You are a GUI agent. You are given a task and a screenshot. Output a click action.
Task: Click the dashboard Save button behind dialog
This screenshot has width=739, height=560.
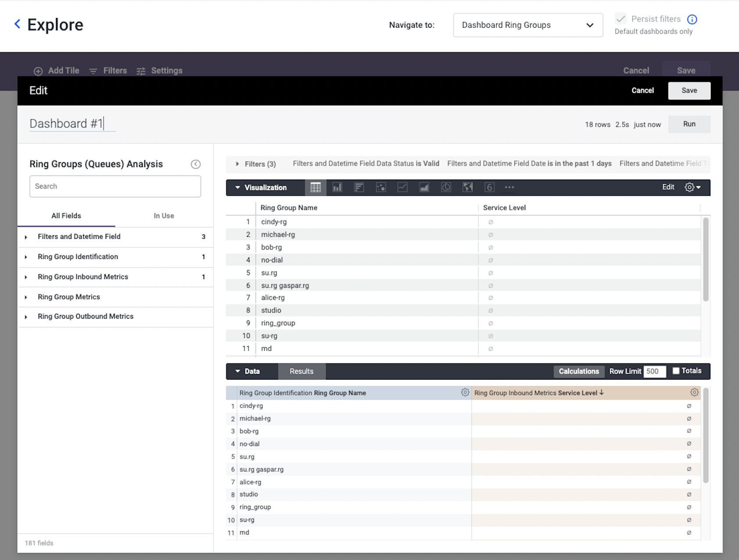click(x=686, y=70)
